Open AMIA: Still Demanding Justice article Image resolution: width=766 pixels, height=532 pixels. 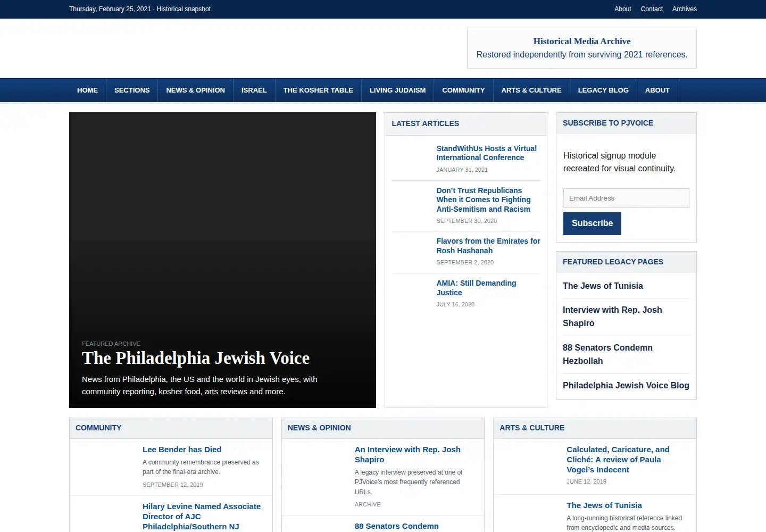point(476,288)
